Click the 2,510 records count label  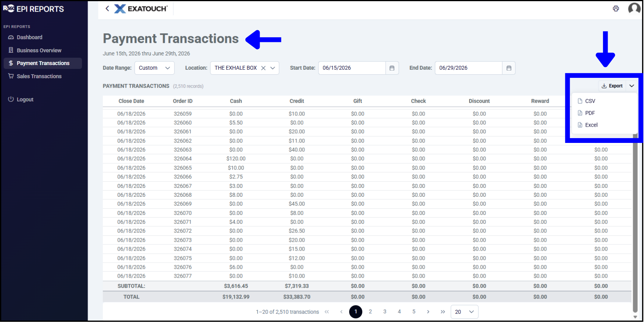coord(188,86)
